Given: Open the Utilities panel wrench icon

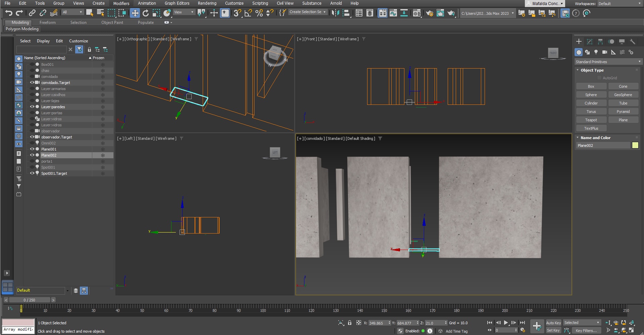Looking at the screenshot, I should [633, 42].
